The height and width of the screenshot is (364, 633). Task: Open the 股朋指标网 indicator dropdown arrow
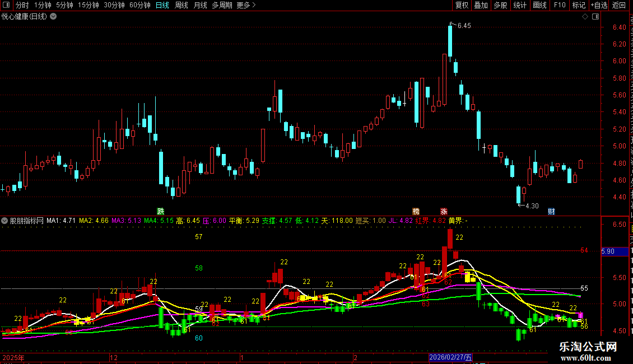point(4,221)
